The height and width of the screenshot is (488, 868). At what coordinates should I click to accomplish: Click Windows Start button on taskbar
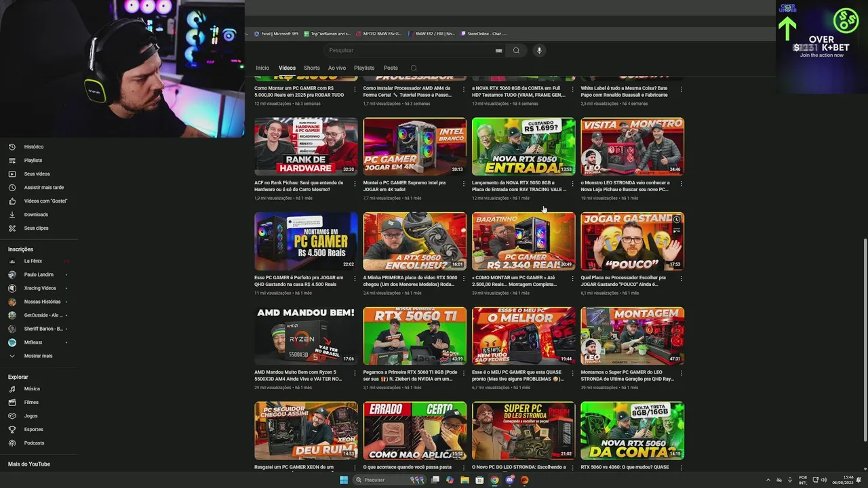click(x=344, y=480)
